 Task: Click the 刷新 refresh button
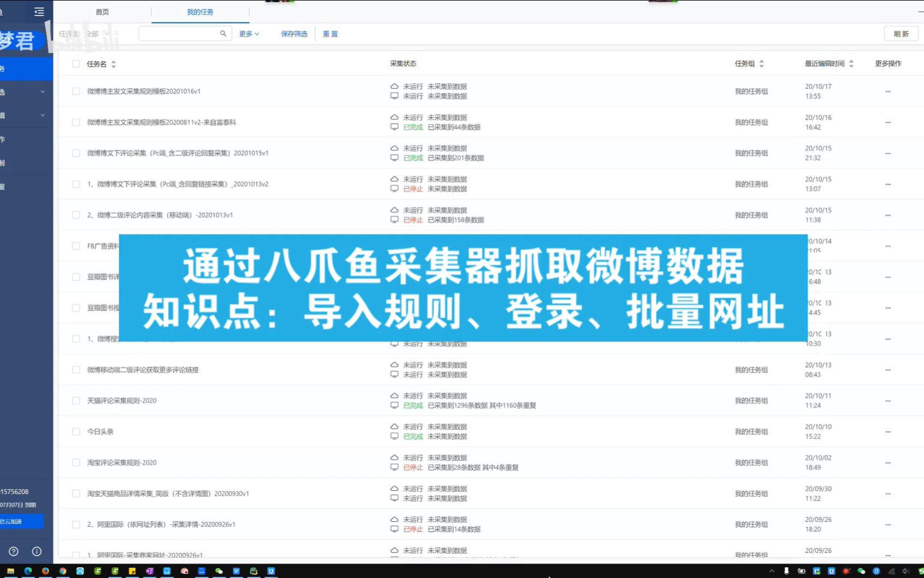click(901, 33)
